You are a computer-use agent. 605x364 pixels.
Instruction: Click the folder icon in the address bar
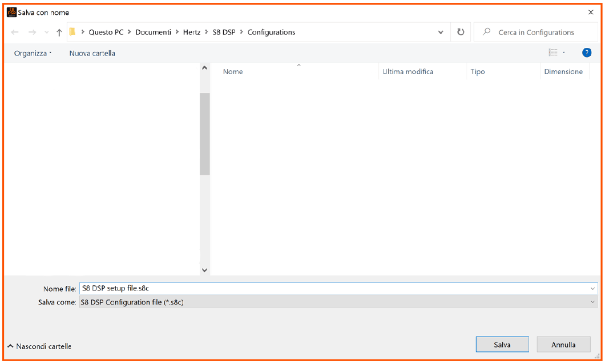point(72,32)
